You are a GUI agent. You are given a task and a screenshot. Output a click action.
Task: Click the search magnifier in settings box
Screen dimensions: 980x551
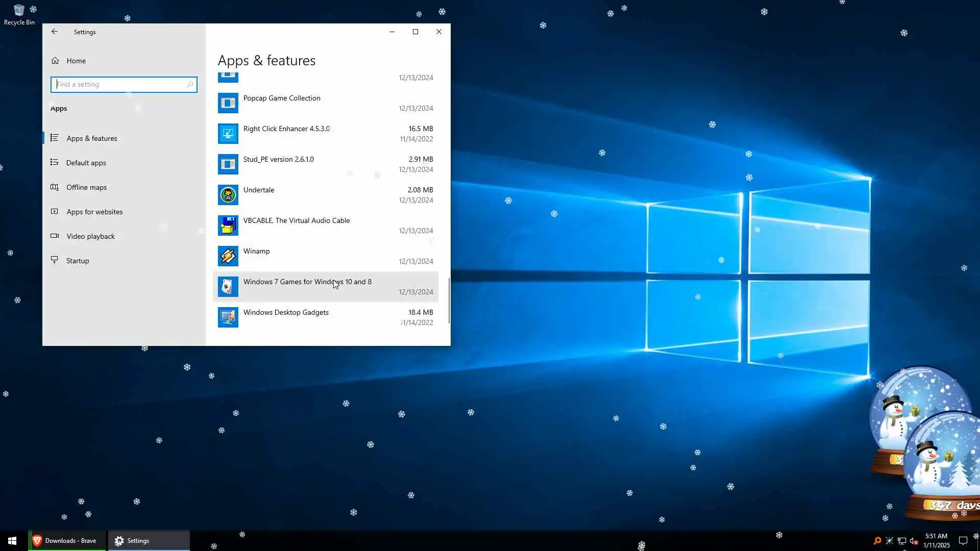(x=190, y=85)
